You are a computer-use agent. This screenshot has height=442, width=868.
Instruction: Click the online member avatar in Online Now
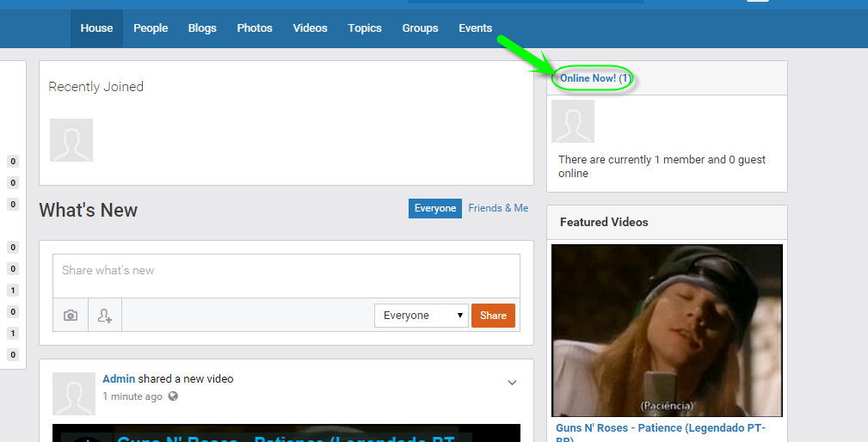573,121
